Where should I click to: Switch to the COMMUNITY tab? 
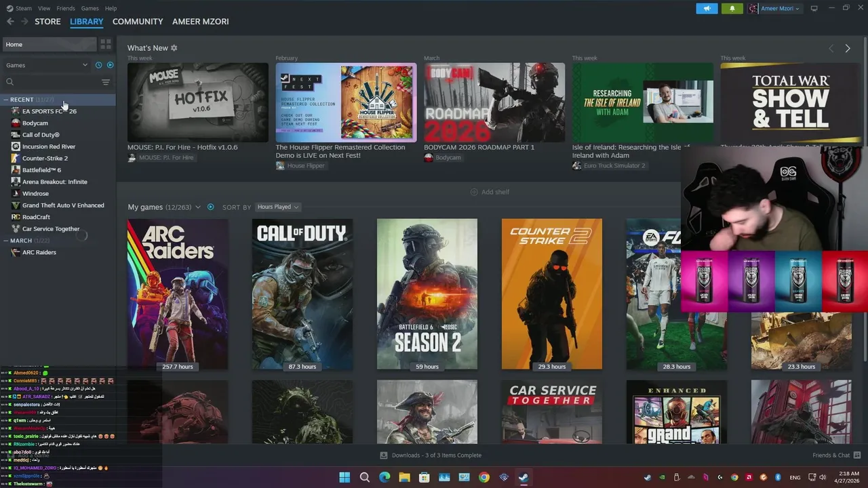click(x=138, y=22)
